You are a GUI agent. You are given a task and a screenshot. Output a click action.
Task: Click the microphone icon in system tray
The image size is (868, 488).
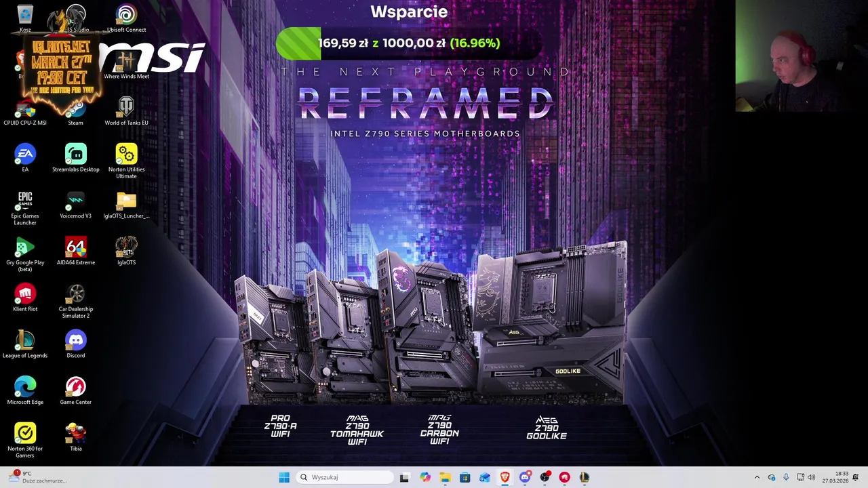(786, 477)
